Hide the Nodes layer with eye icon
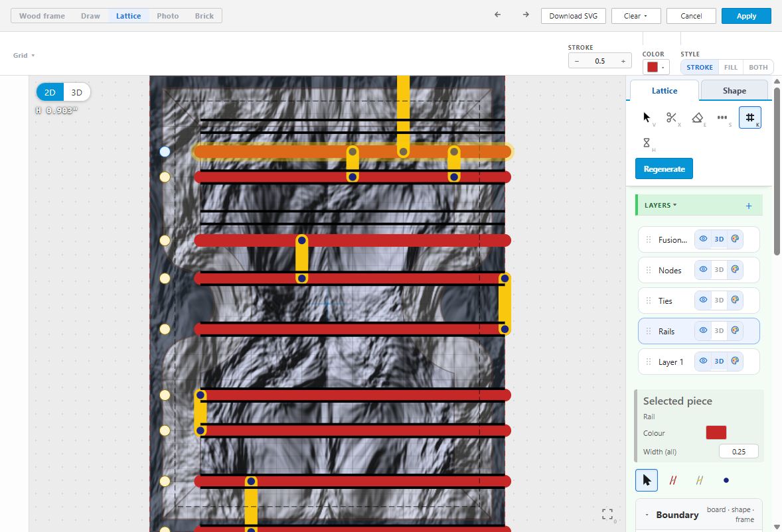Screen dimensions: 782x532 (x=703, y=269)
